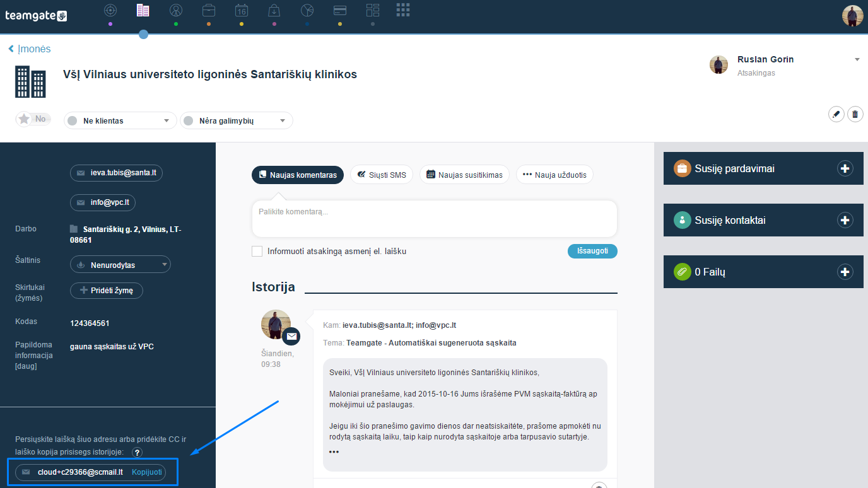This screenshot has width=868, height=488.
Task: Click the company code 124364561
Action: pyautogui.click(x=90, y=323)
